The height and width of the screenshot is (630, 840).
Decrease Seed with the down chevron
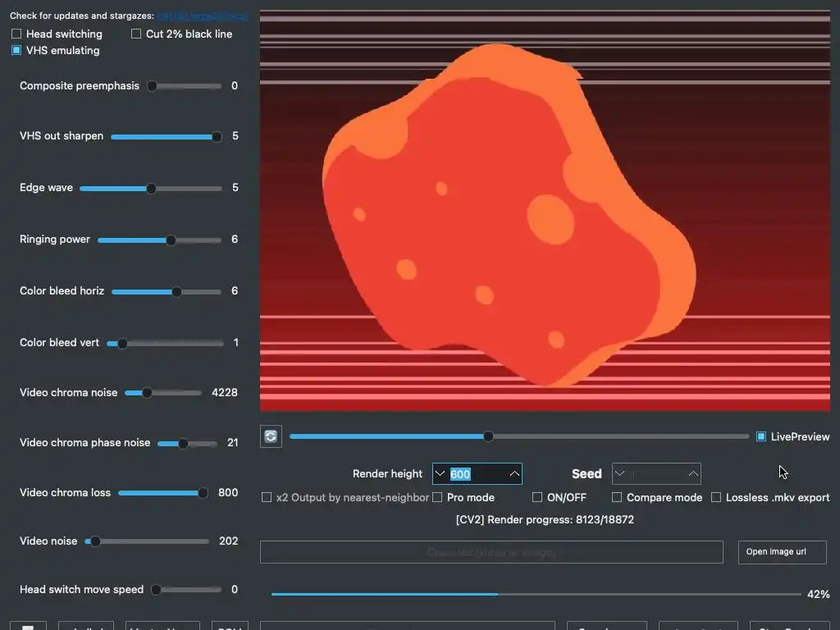pyautogui.click(x=620, y=473)
